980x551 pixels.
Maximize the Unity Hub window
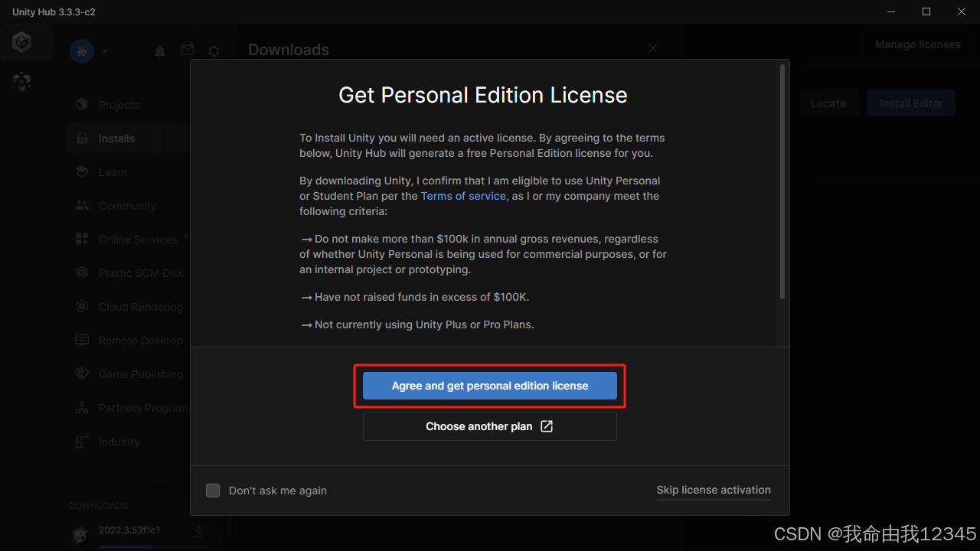point(926,11)
